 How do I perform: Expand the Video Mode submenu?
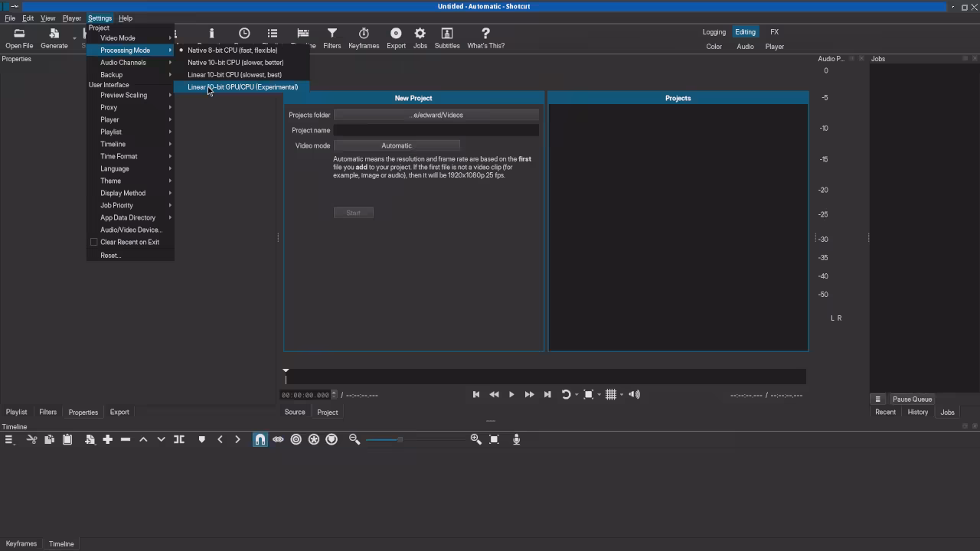coord(131,38)
